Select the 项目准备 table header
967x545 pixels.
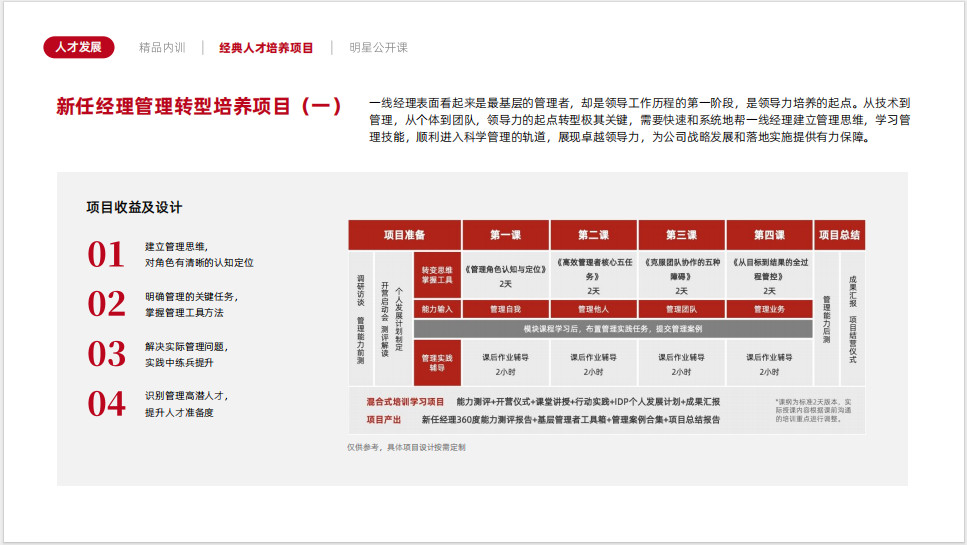(404, 235)
